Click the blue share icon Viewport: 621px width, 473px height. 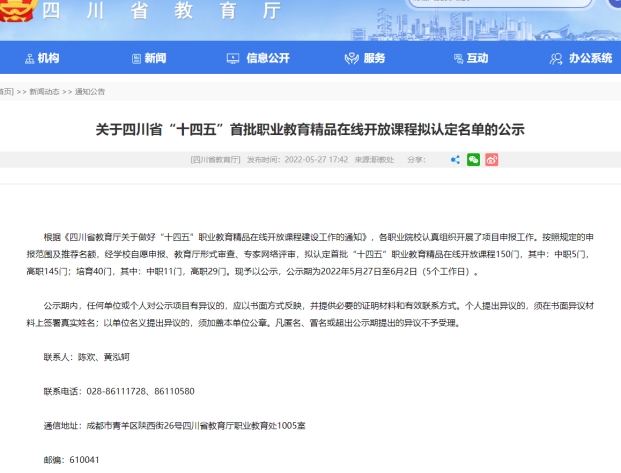click(456, 159)
